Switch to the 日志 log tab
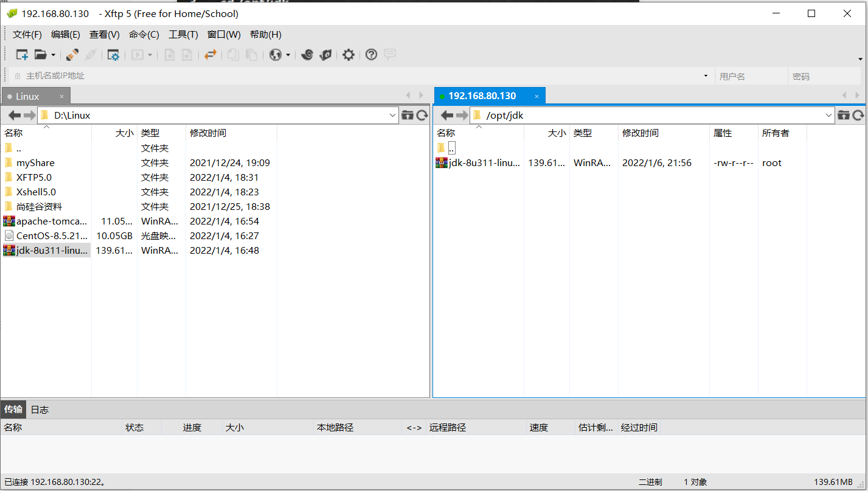868x491 pixels. coord(40,409)
